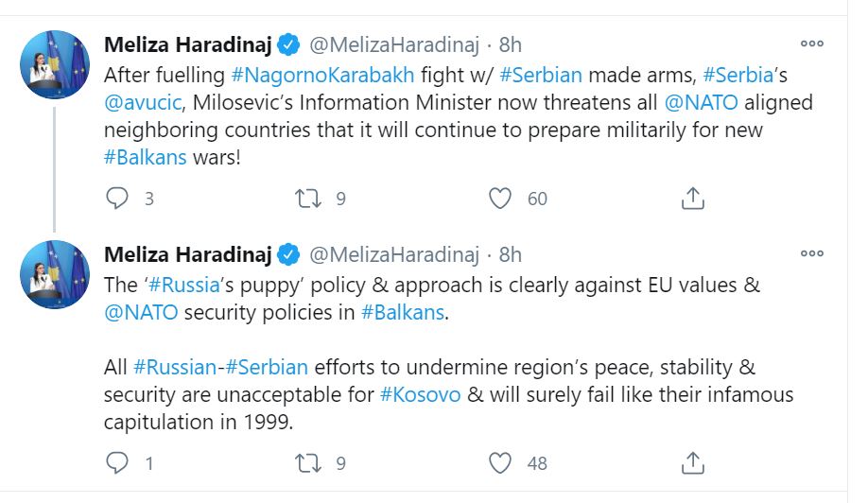
Task: Open Meliza Haradinaj name on first tweet
Action: click(187, 44)
